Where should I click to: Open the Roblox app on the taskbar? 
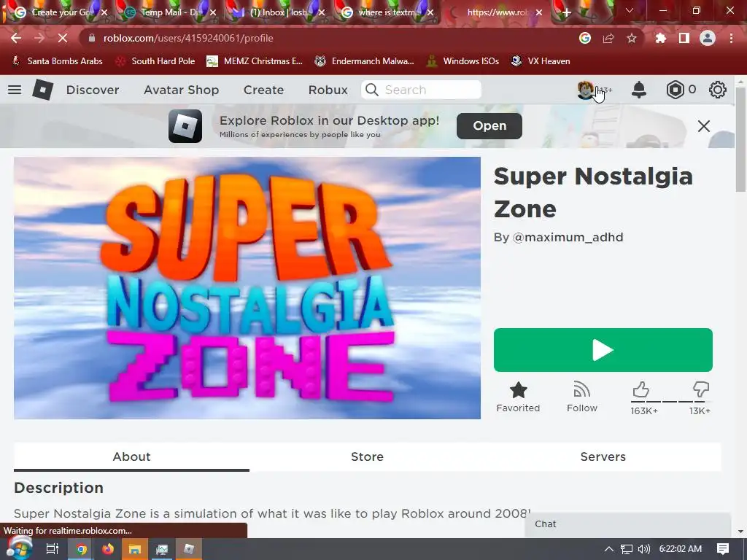point(189,548)
